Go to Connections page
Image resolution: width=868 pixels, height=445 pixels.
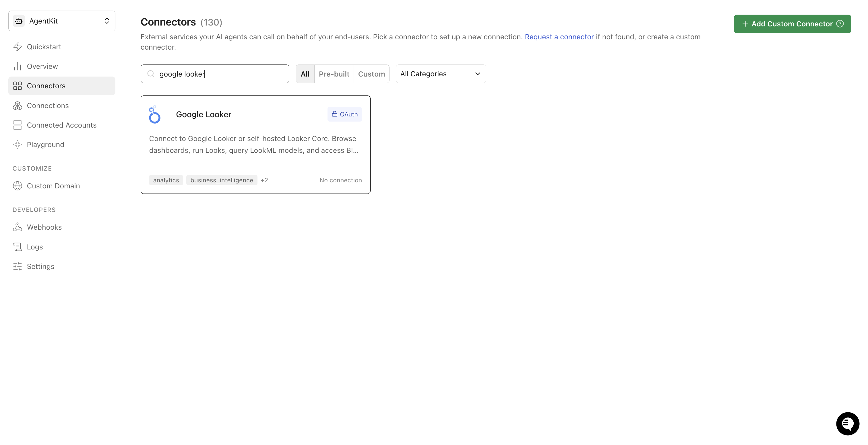click(62, 105)
